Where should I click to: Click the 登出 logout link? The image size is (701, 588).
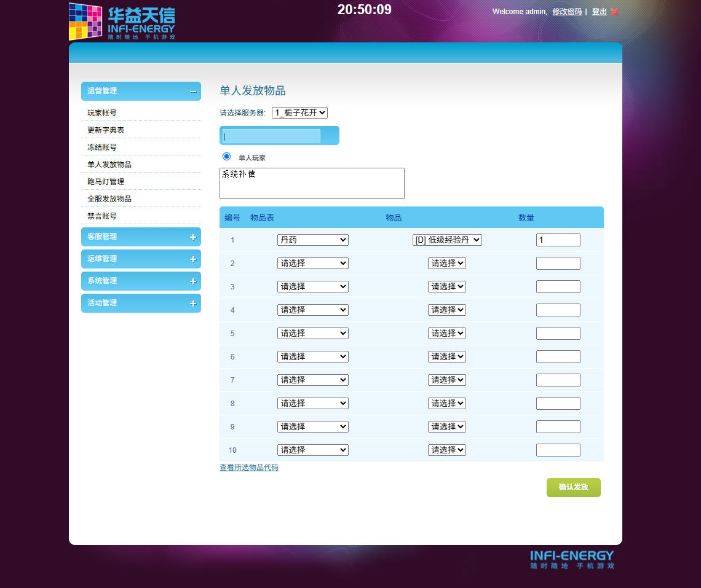click(x=599, y=12)
